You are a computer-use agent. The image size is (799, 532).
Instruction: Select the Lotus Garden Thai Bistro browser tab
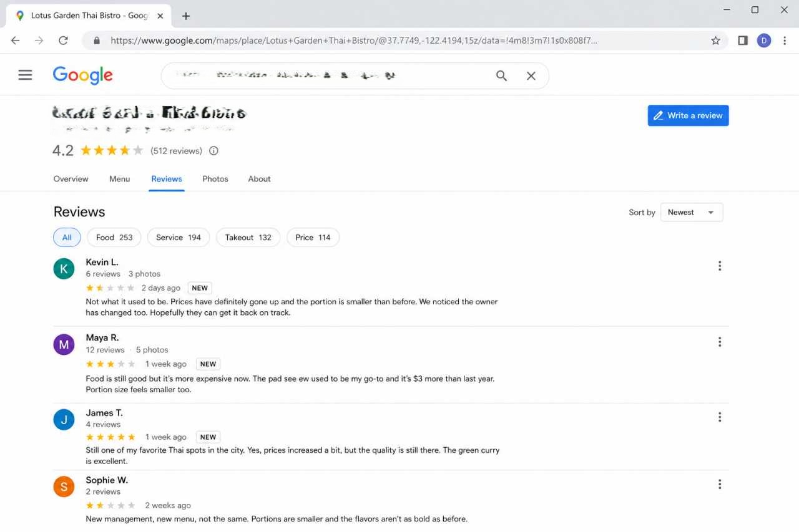click(88, 16)
